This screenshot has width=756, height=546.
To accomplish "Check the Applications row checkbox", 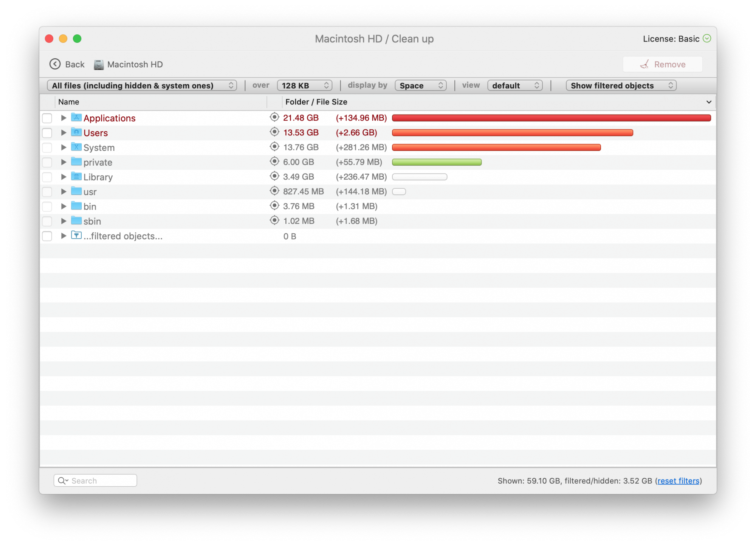I will [47, 118].
